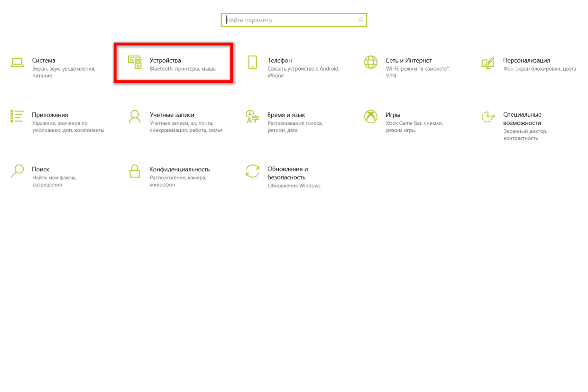Image resolution: width=588 pixels, height=392 pixels.
Task: Open the Приложения title link
Action: click(x=50, y=115)
